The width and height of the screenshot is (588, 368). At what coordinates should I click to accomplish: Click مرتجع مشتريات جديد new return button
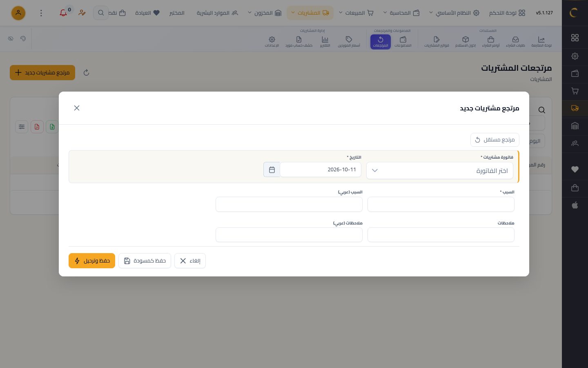(x=42, y=73)
